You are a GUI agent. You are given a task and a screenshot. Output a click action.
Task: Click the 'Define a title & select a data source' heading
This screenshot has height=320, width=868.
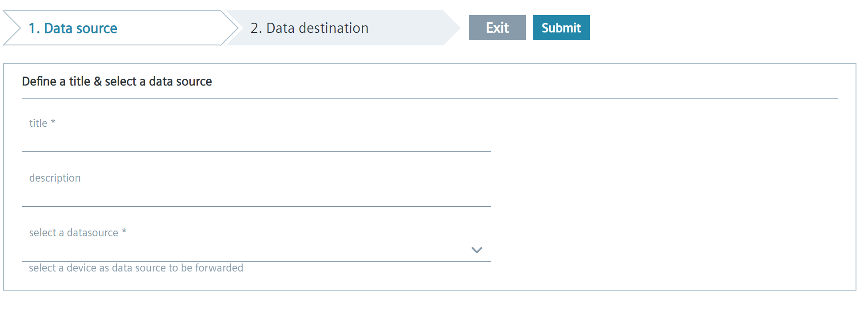click(x=117, y=81)
